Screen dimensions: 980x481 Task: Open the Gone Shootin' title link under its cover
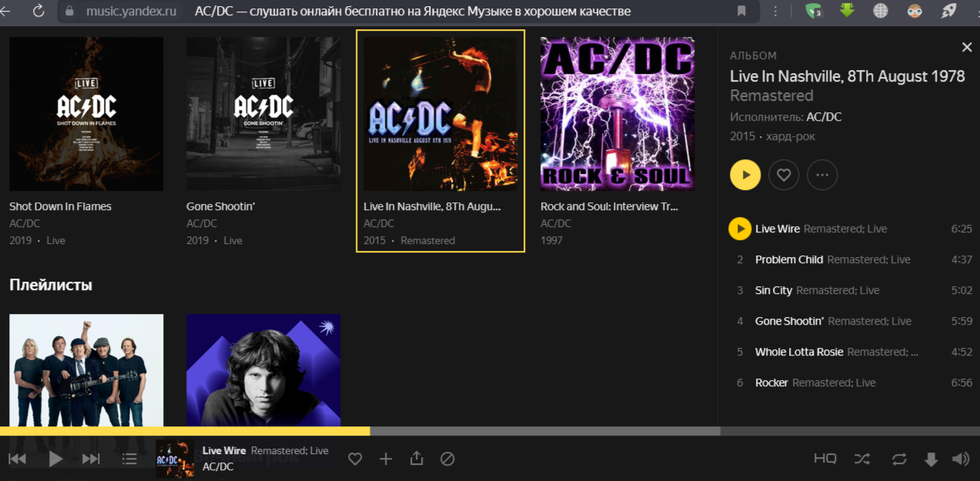coord(220,206)
